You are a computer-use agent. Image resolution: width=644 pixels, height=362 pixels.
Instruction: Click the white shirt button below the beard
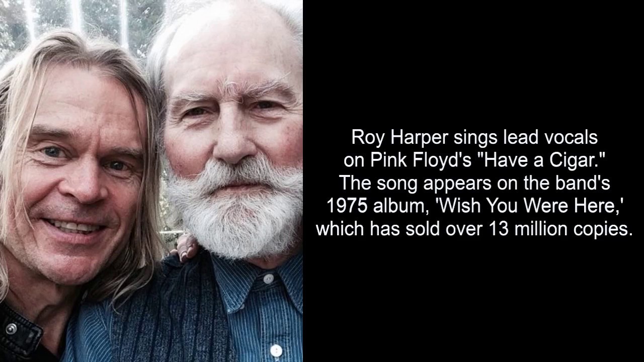(268, 278)
